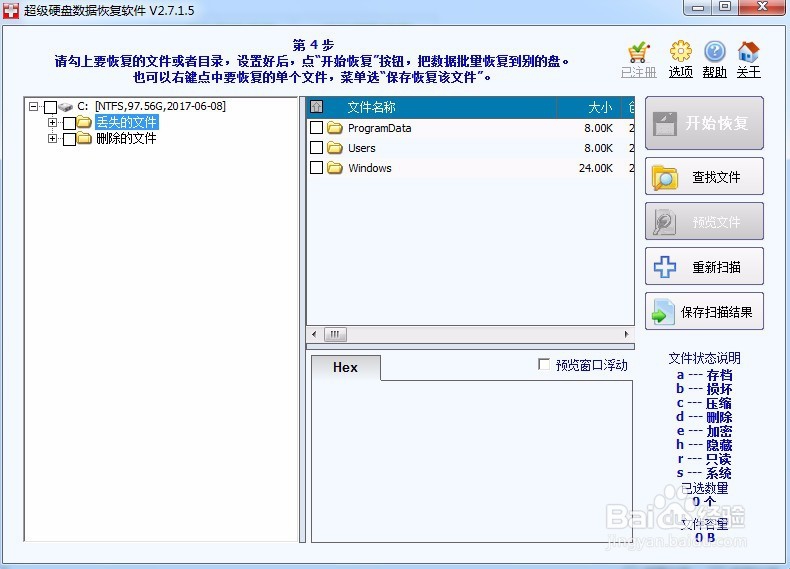This screenshot has height=569, width=790.
Task: Open options via the gear icon
Action: (681, 51)
